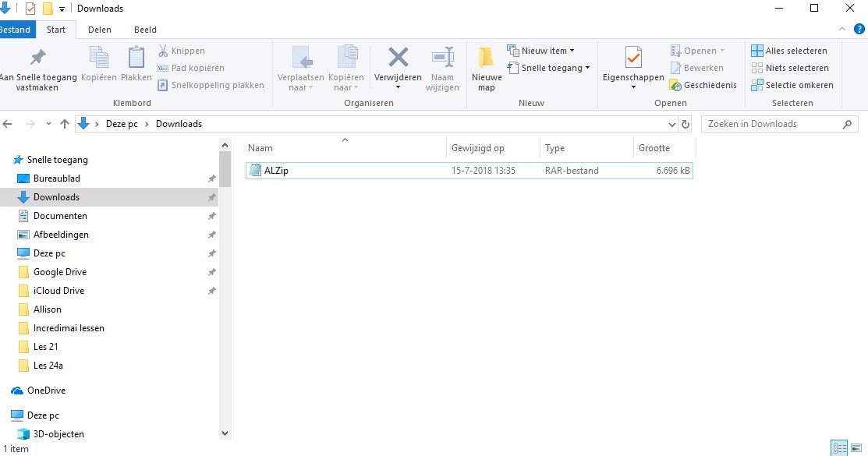Click the Geschiedenis history icon

(675, 85)
